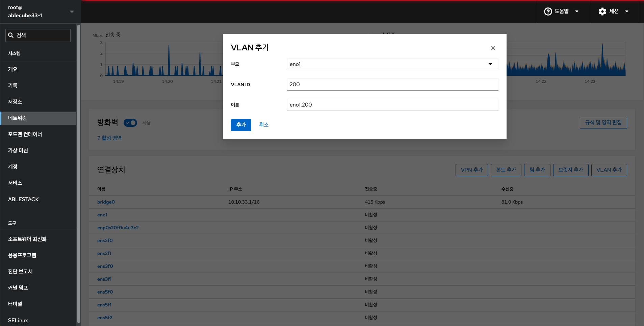The height and width of the screenshot is (326, 644).
Task: Click the sidebar vertical scrollbar
Action: (x=79, y=169)
